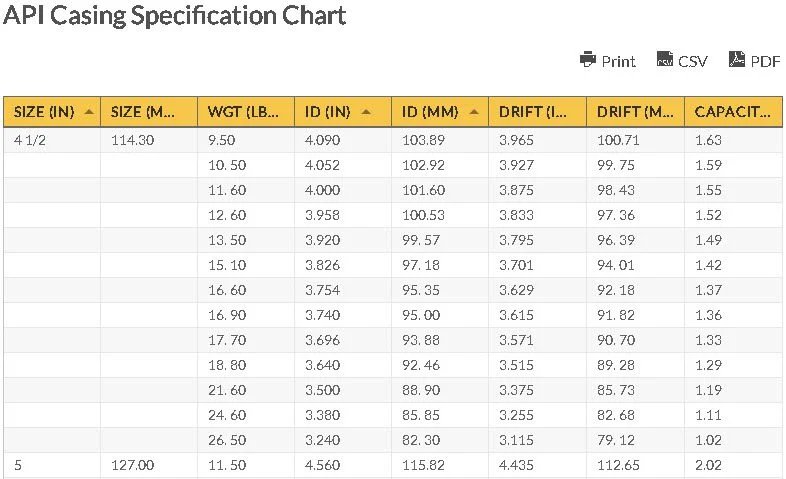This screenshot has height=479, width=786.
Task: Click the API Casing Specification Chart heading
Action: (176, 16)
